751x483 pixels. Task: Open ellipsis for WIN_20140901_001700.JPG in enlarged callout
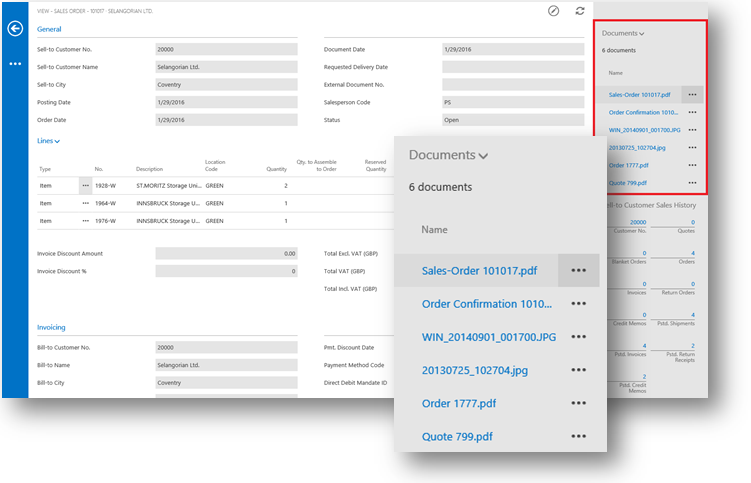coord(578,337)
